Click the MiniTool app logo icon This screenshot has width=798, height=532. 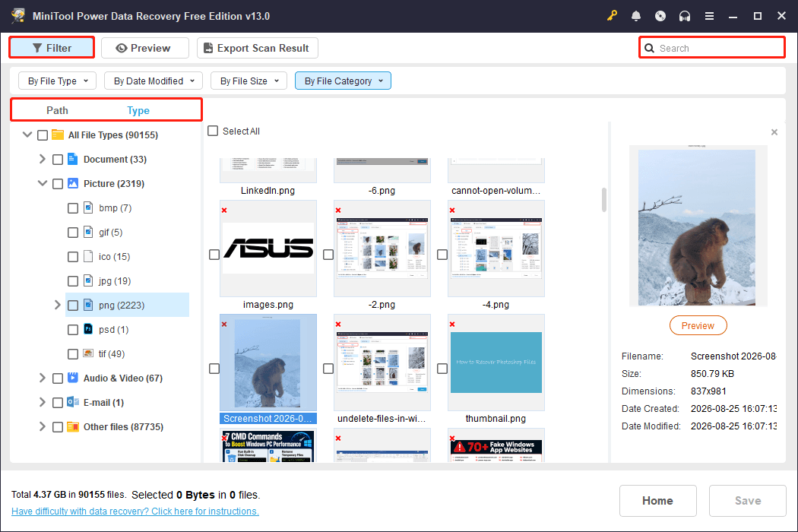click(x=18, y=15)
